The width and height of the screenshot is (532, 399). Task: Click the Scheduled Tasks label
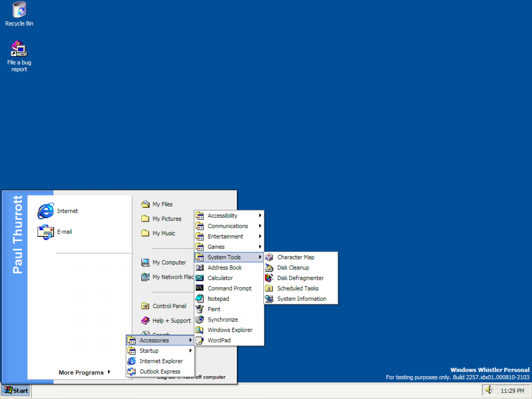click(298, 288)
